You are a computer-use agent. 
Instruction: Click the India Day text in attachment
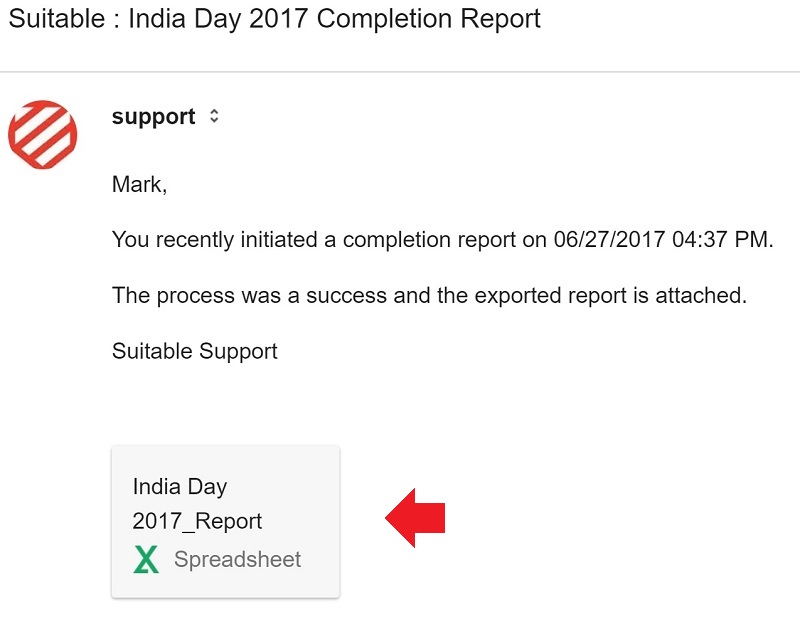[180, 486]
